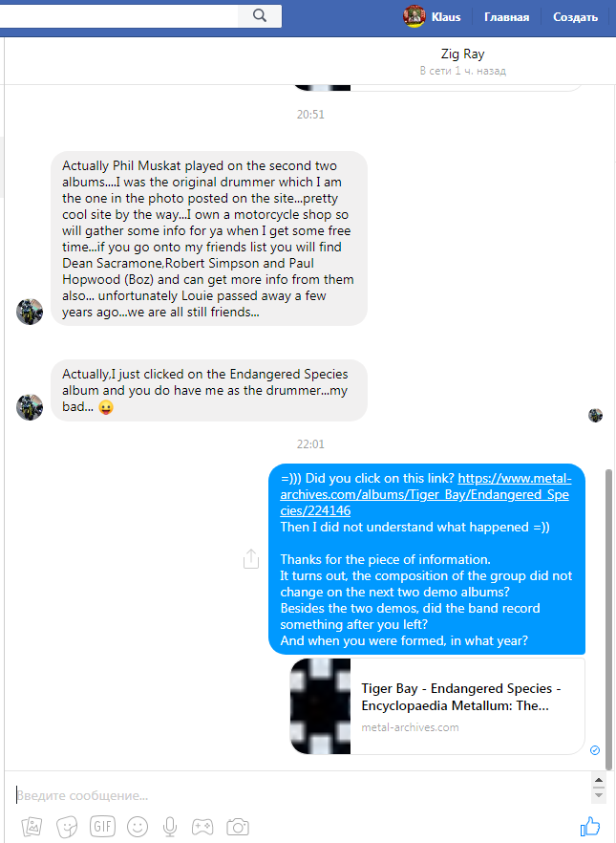Screen dimensions: 616x843
Task: Open Klaus profile in top bar
Action: (x=433, y=16)
